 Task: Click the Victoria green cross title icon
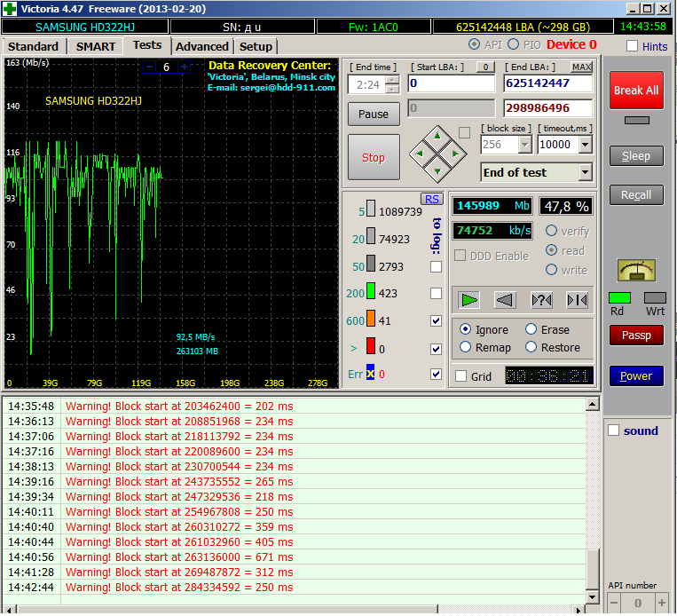pos(10,9)
